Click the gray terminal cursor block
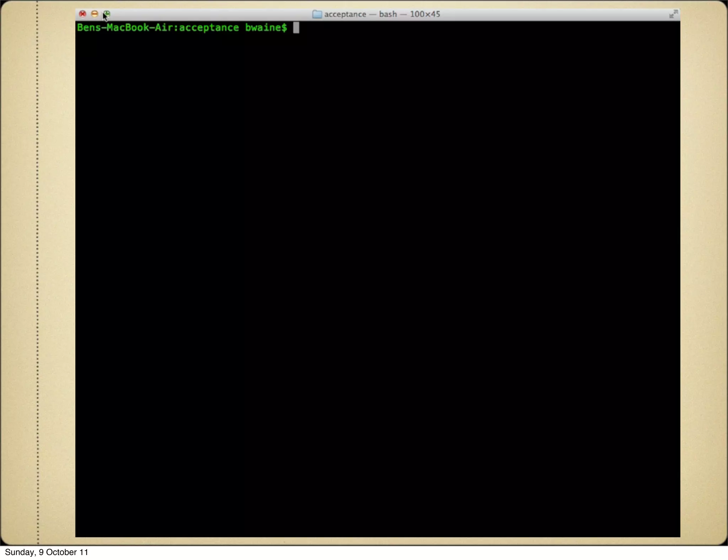The height and width of the screenshot is (560, 728). coord(296,28)
